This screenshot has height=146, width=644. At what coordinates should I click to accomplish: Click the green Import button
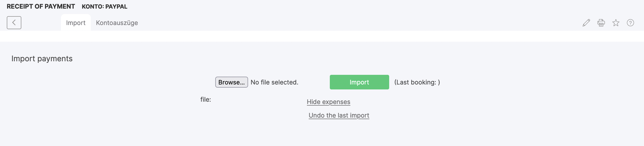click(x=359, y=82)
